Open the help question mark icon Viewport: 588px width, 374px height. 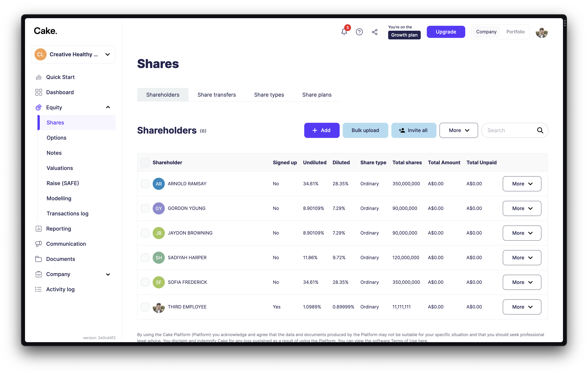point(359,32)
